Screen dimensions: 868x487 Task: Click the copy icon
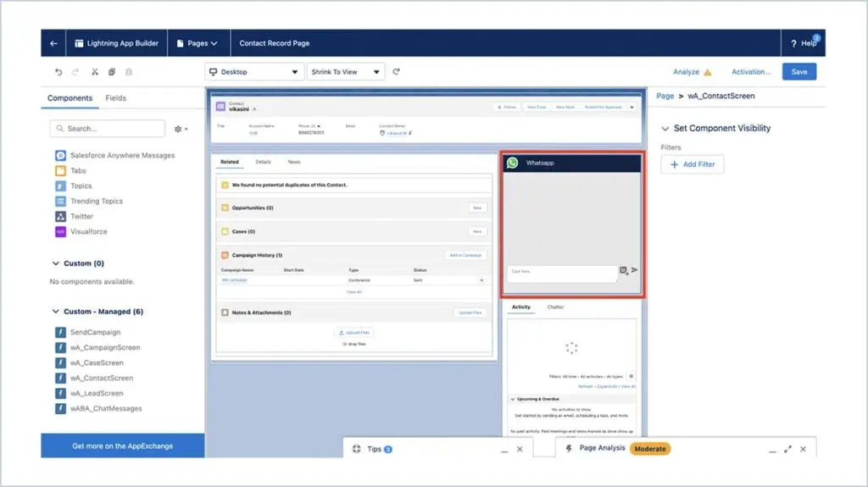click(x=112, y=72)
